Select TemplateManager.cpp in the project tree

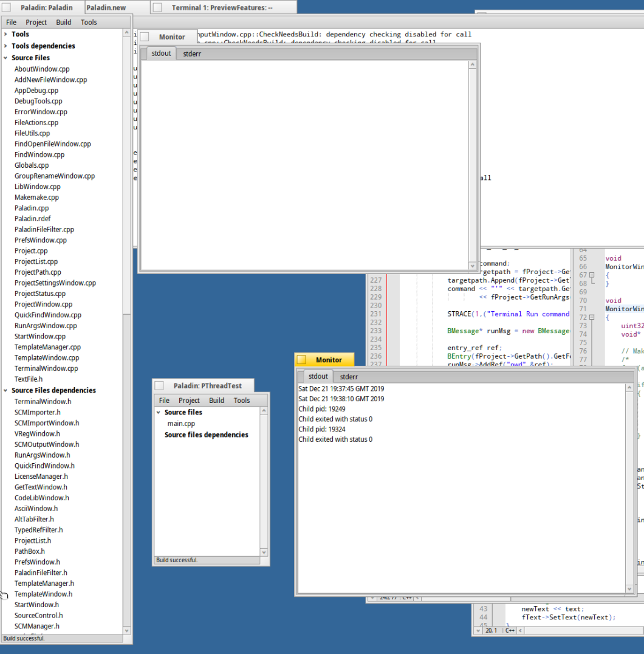coord(47,347)
